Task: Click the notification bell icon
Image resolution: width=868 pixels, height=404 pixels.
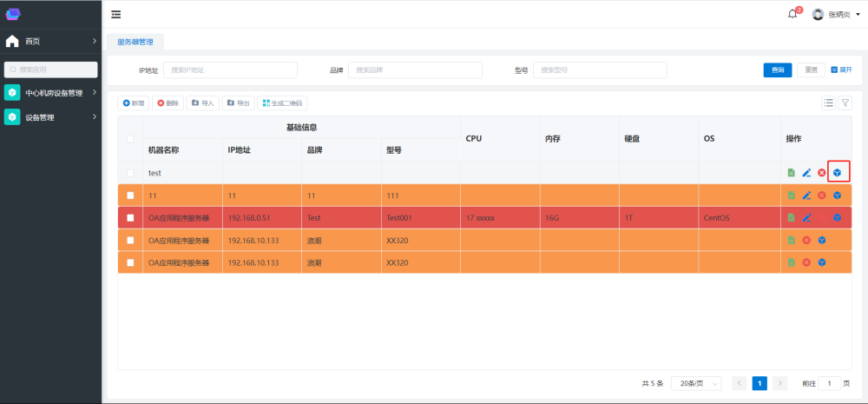Action: tap(792, 14)
